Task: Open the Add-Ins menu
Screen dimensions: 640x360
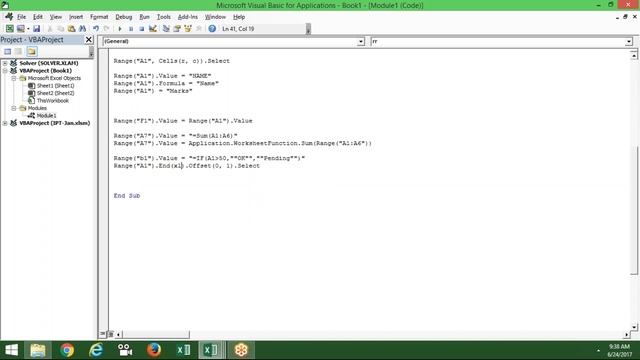Action: click(x=188, y=17)
